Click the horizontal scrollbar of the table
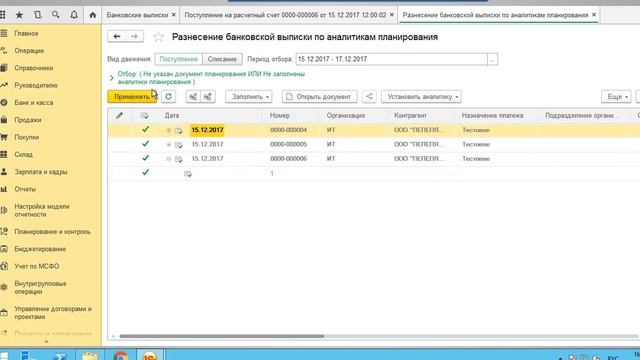Screen dimensions: 640x360 point(222,336)
